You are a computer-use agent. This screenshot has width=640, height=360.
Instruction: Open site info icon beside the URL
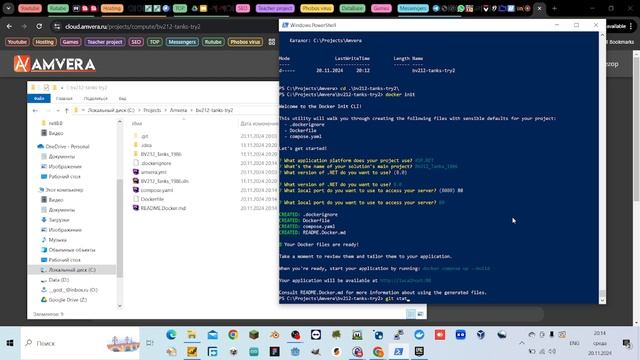click(57, 27)
